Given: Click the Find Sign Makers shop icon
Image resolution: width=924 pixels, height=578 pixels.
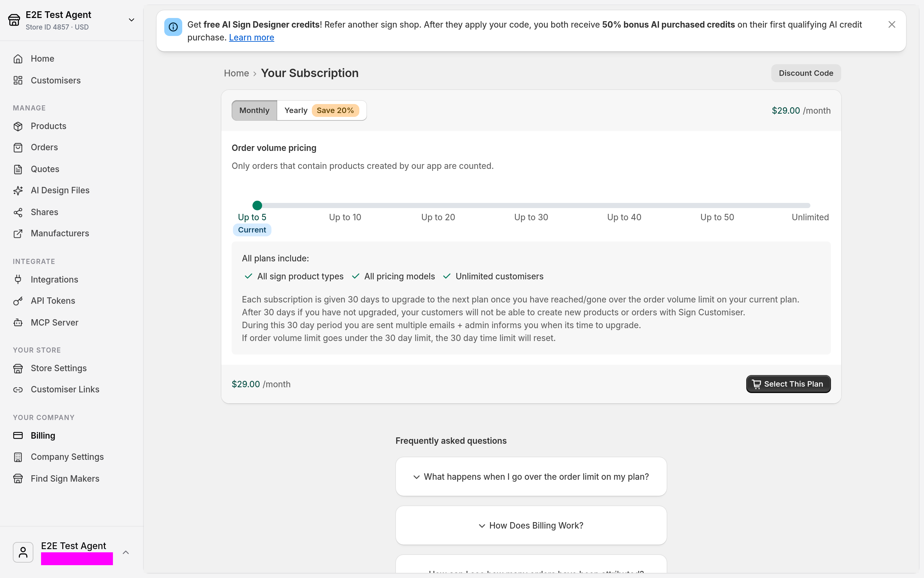Looking at the screenshot, I should pos(18,478).
